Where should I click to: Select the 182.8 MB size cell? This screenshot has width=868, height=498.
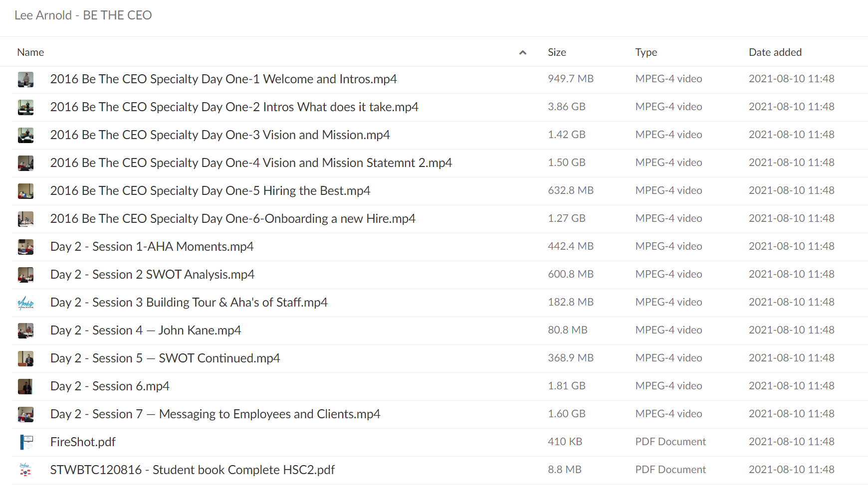(x=571, y=302)
